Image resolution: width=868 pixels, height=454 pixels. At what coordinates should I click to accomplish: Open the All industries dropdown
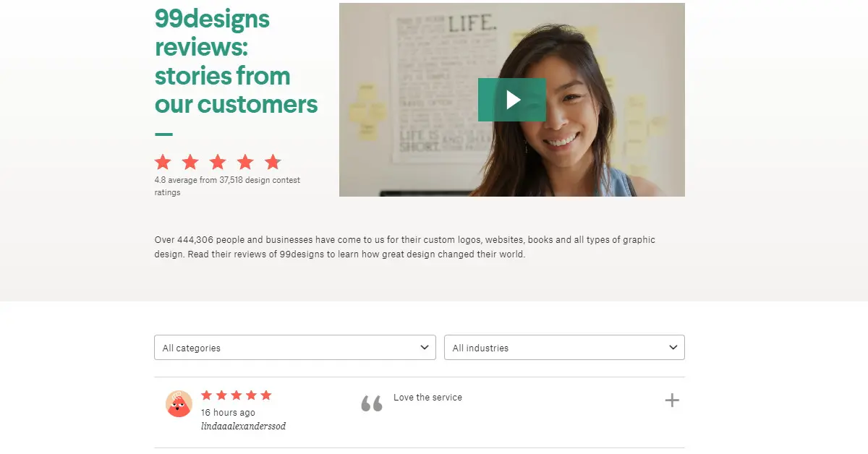coord(564,348)
